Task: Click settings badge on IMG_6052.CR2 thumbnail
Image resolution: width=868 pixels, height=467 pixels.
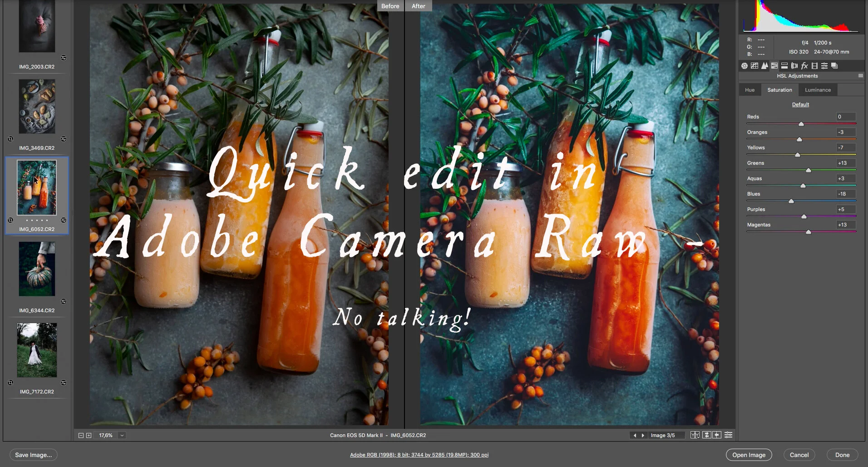Action: point(64,220)
